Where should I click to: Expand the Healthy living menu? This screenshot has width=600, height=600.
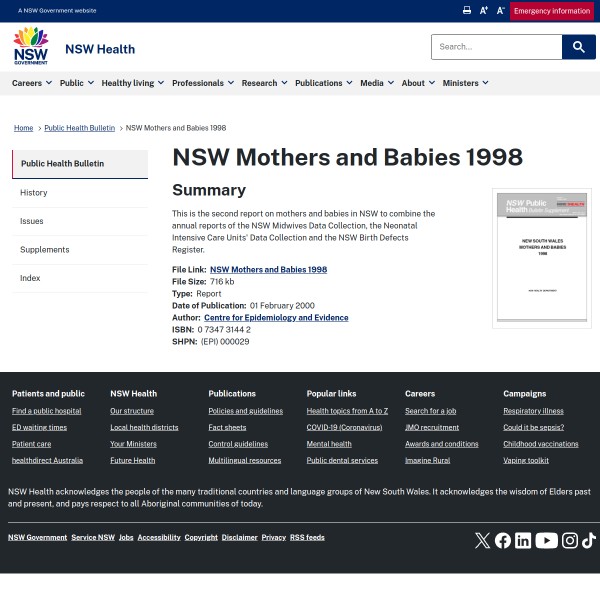coord(132,83)
